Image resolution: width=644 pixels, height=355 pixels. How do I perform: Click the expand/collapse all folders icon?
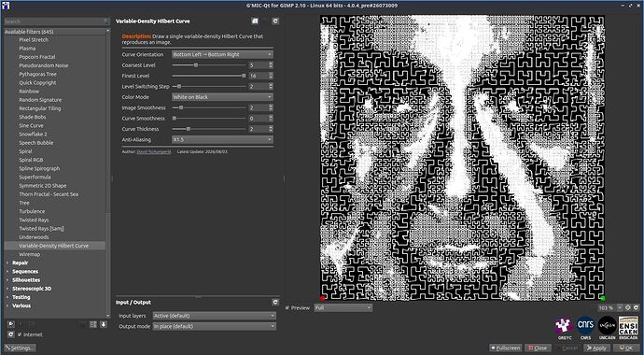click(x=93, y=324)
